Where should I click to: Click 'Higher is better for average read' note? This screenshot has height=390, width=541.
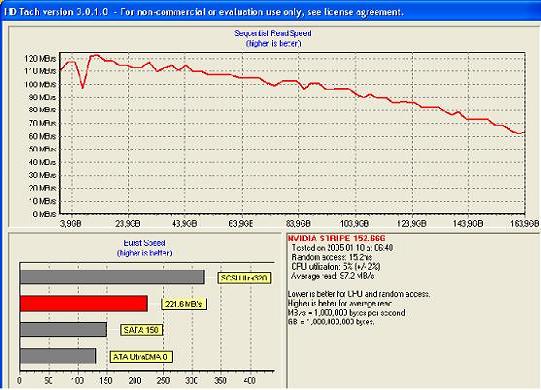pos(340,304)
